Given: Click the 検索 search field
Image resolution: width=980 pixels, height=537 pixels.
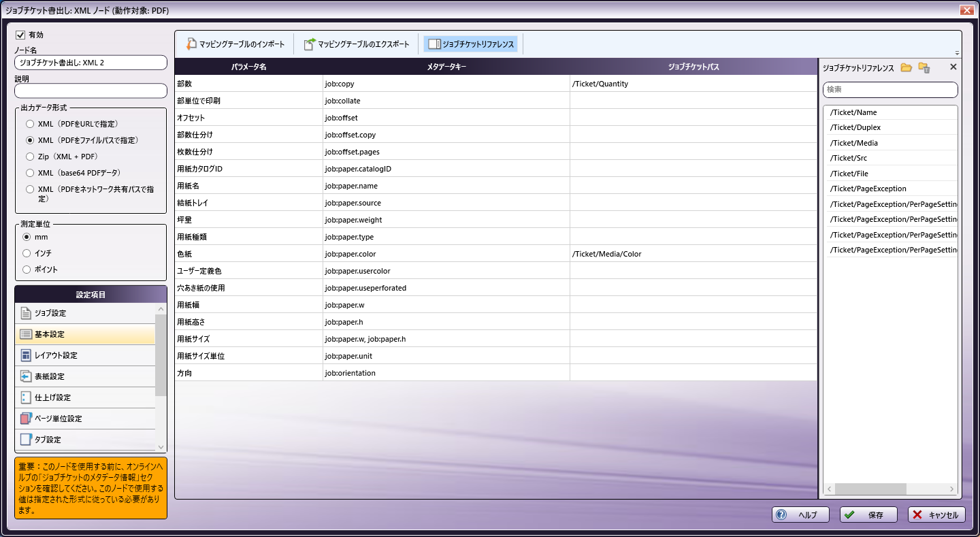Looking at the screenshot, I should [890, 90].
